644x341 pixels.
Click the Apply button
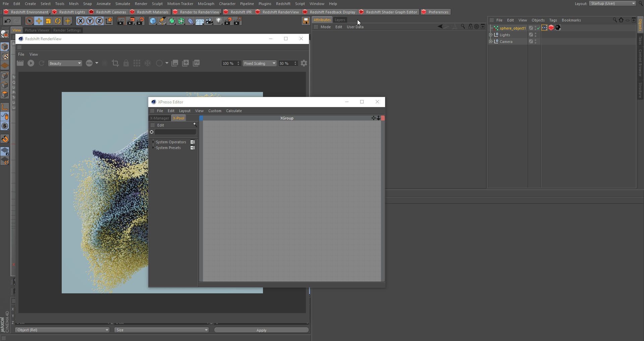coord(261,330)
